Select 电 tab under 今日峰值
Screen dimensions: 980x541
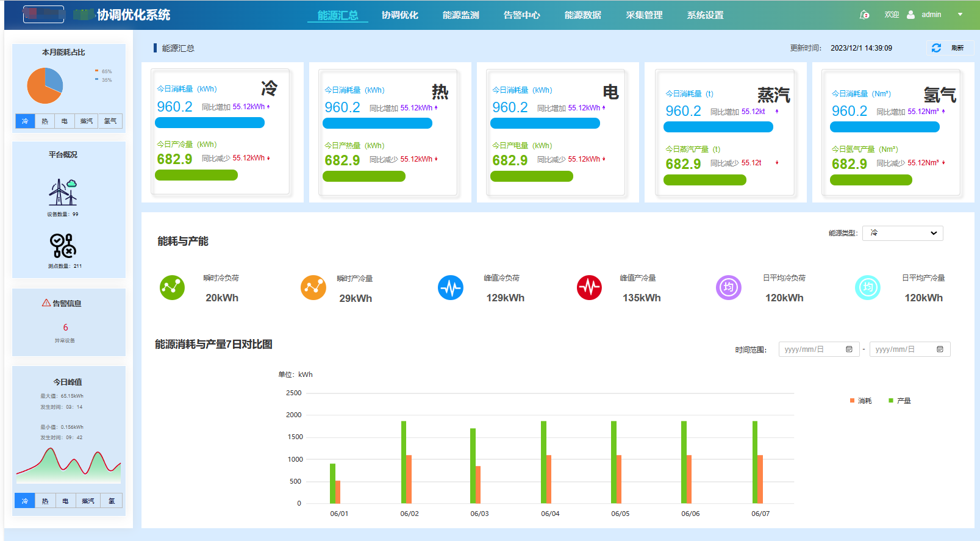click(65, 501)
